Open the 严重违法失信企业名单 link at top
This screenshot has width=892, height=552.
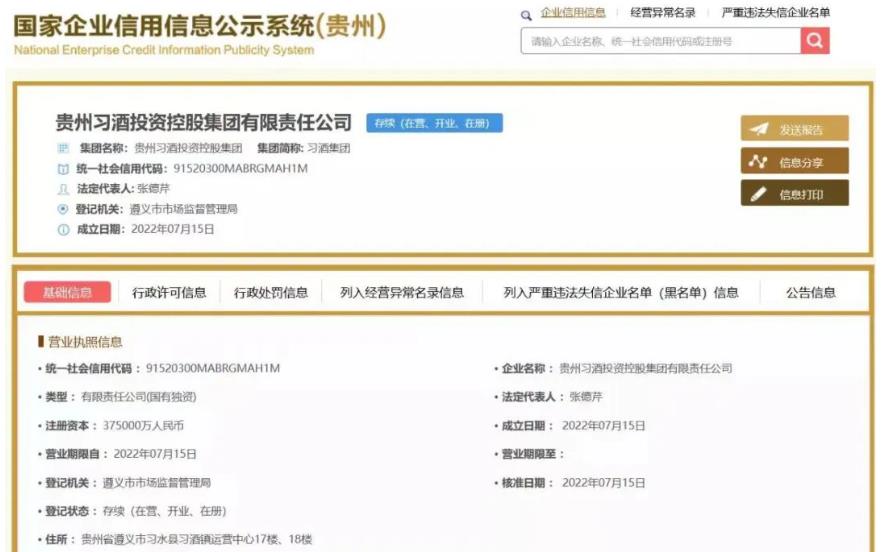tap(775, 13)
